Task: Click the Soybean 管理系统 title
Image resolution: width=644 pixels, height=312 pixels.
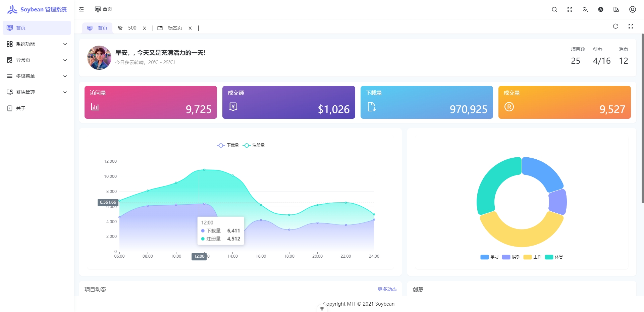Action: pos(44,9)
